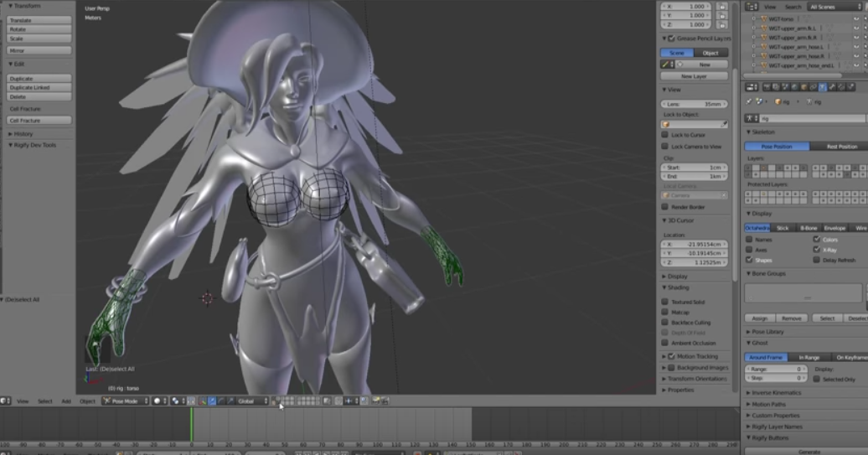
Task: Enable the Names display checkbox
Action: click(749, 240)
